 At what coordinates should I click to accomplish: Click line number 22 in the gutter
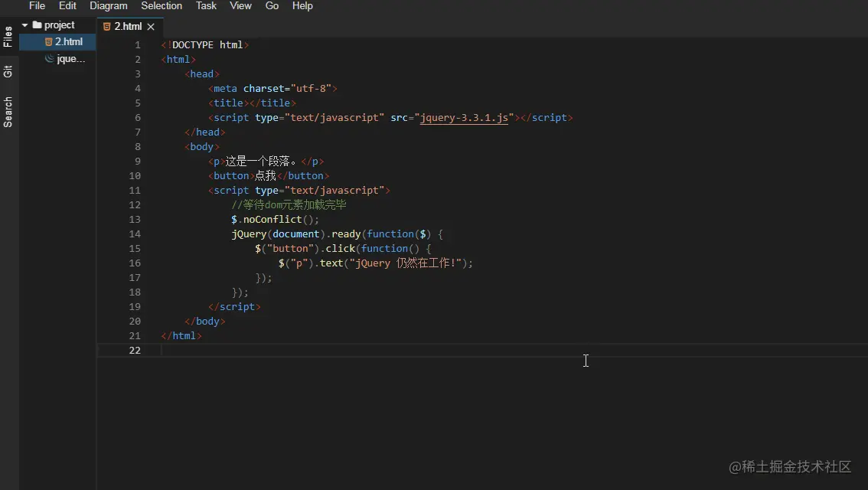(135, 350)
